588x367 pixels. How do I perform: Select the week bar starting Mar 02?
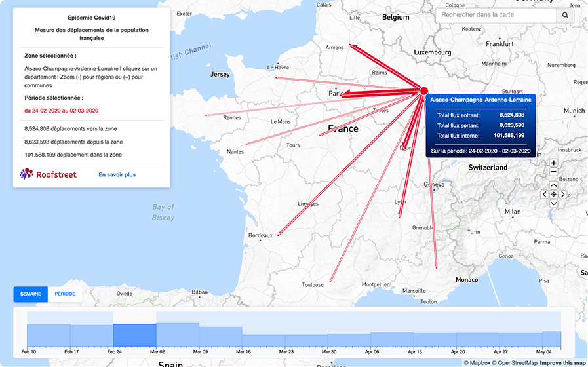(x=178, y=335)
